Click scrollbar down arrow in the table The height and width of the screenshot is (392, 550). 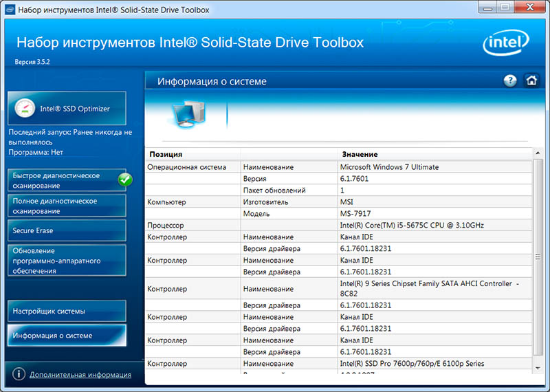click(x=538, y=368)
